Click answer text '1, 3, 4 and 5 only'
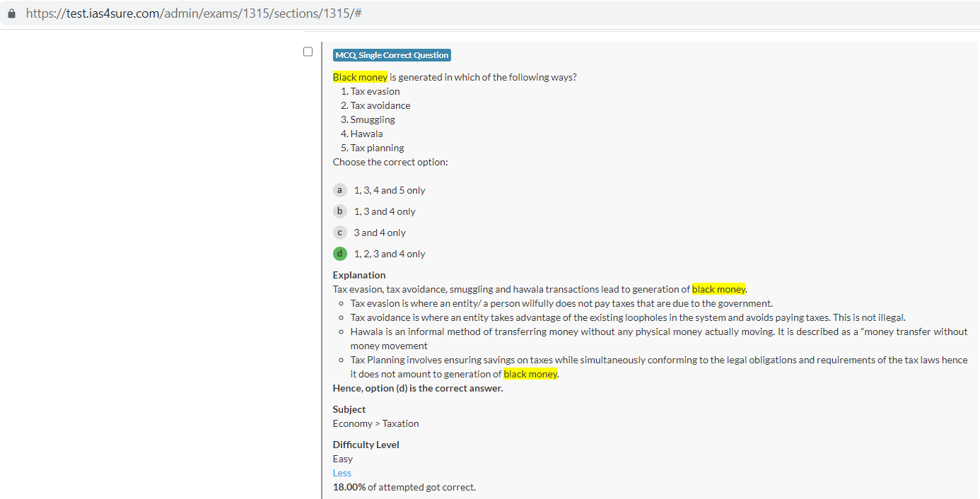Screen dimensions: 980x499 pos(390,190)
